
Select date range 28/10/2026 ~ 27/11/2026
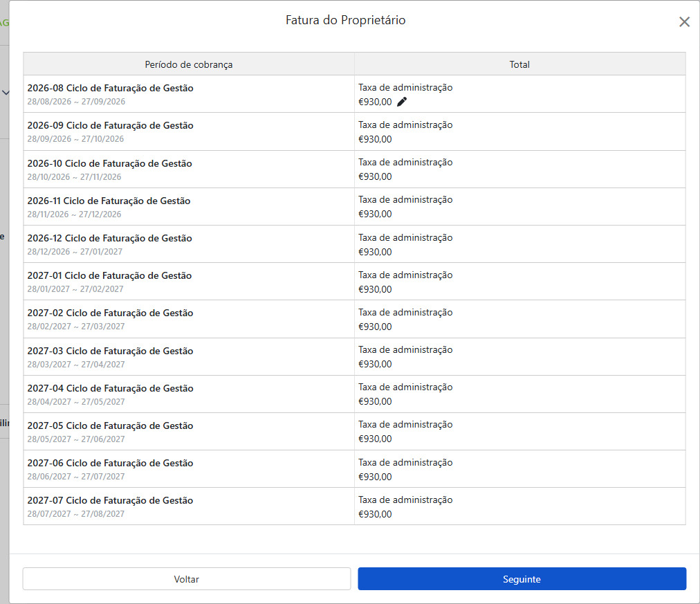74,177
